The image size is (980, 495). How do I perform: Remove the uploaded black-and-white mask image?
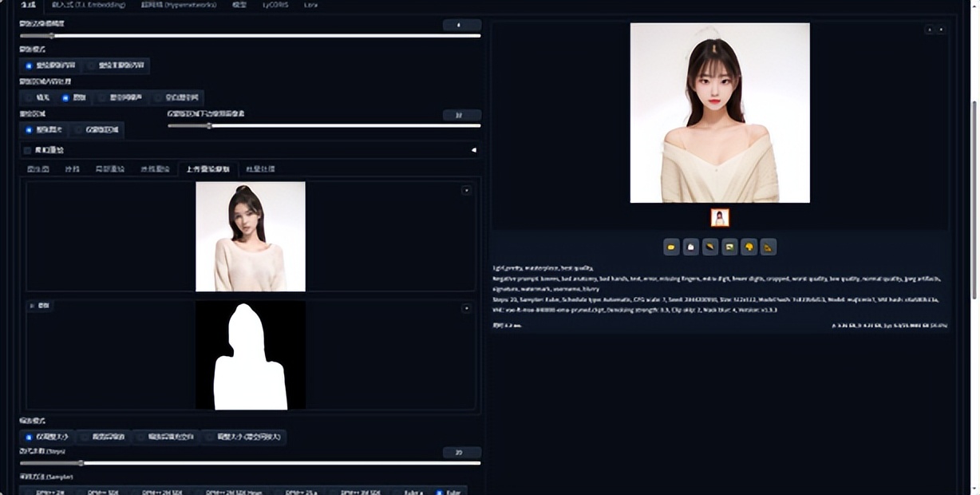tap(466, 308)
